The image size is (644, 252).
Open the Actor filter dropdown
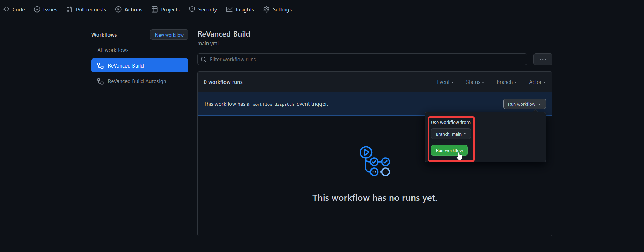(537, 82)
